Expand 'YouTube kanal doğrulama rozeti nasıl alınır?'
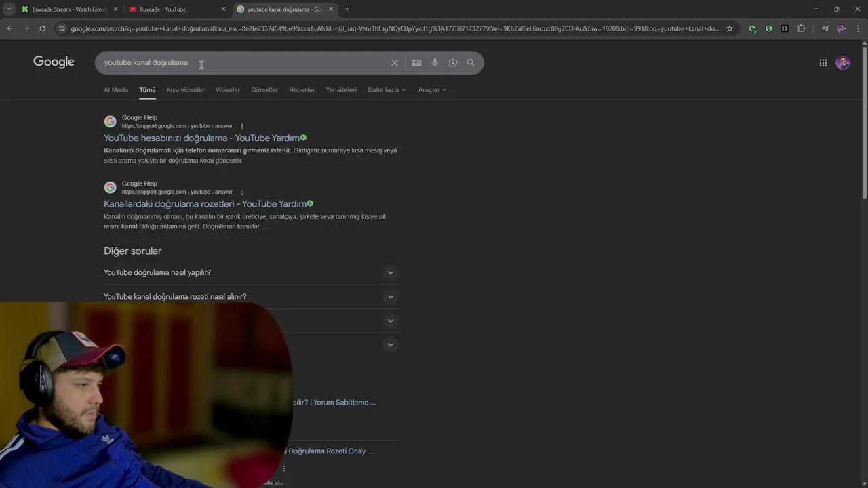Screen dimensions: 868x488 [251, 296]
